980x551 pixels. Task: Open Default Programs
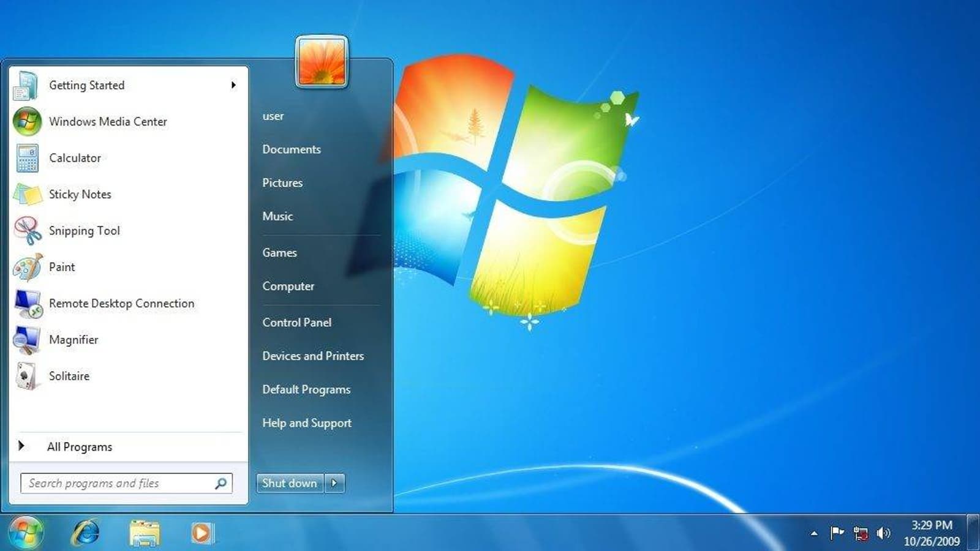pyautogui.click(x=306, y=389)
